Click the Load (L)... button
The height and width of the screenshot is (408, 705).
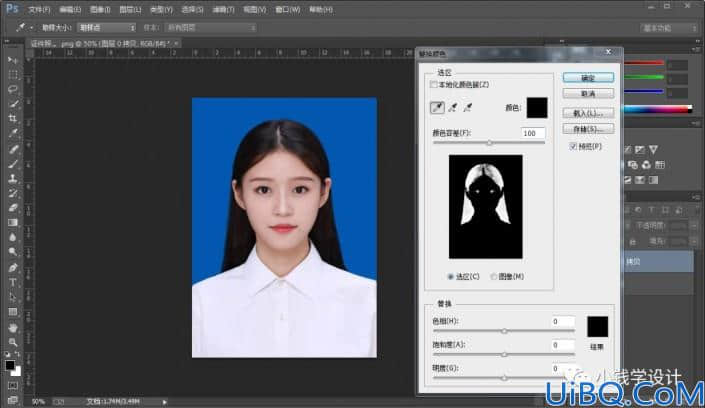click(x=588, y=113)
